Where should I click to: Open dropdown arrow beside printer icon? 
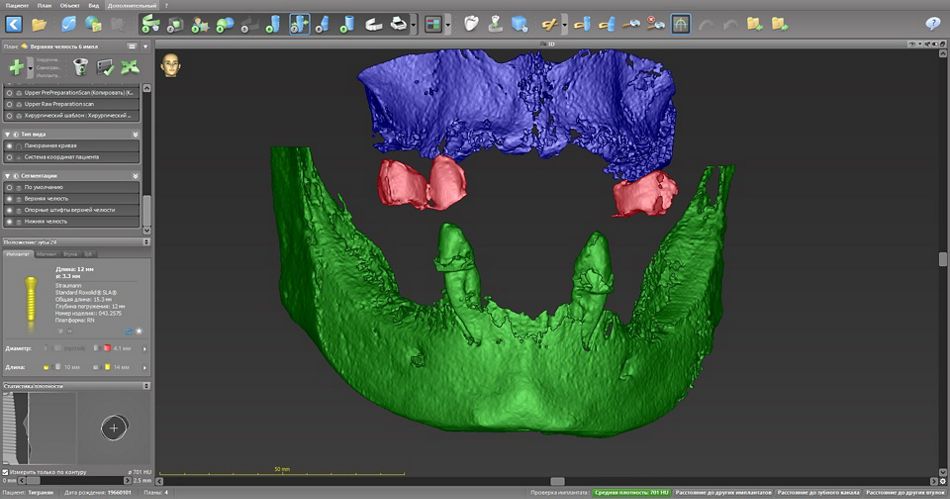414,24
